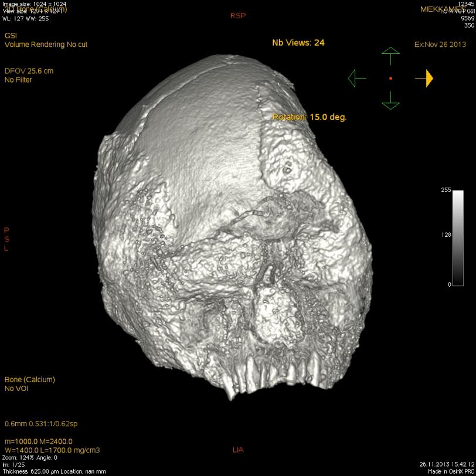Click the green left rotation arrow
Screen dimensions: 476x476
click(356, 78)
